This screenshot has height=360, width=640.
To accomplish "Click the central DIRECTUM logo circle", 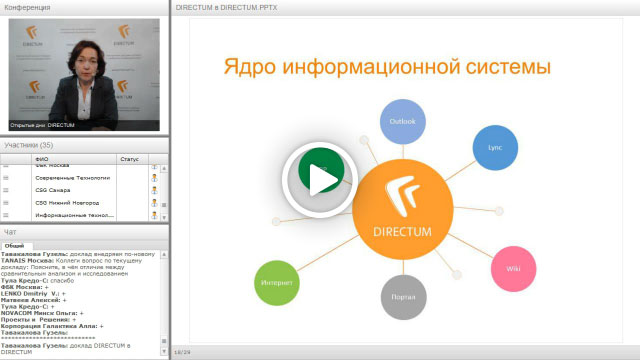I will coord(402,209).
